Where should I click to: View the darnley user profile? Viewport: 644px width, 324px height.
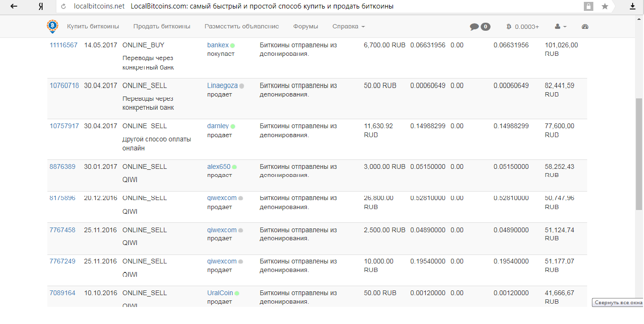(x=218, y=126)
